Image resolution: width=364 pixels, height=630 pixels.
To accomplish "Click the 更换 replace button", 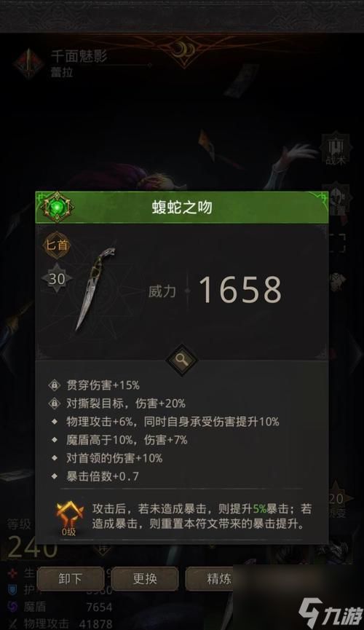I will tap(145, 578).
